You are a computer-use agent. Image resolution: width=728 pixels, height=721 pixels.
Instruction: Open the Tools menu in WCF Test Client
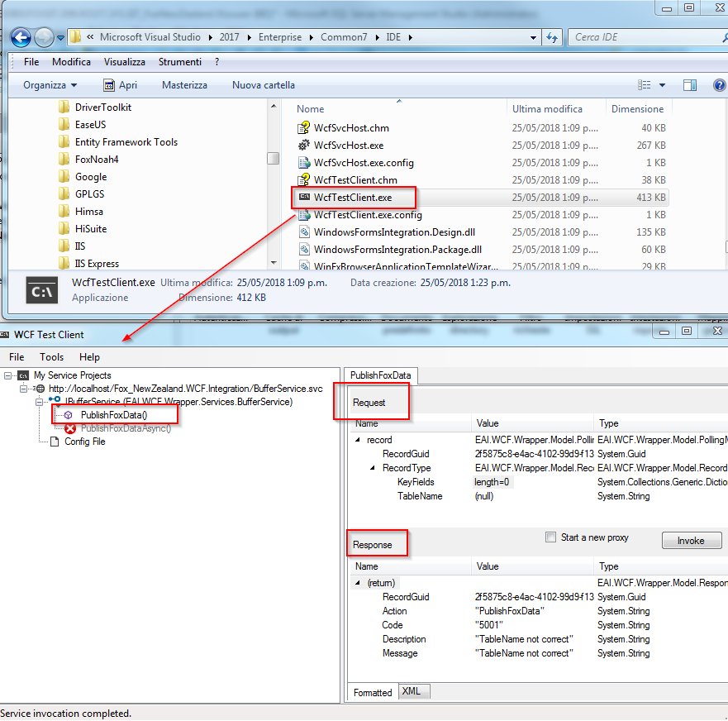(51, 357)
